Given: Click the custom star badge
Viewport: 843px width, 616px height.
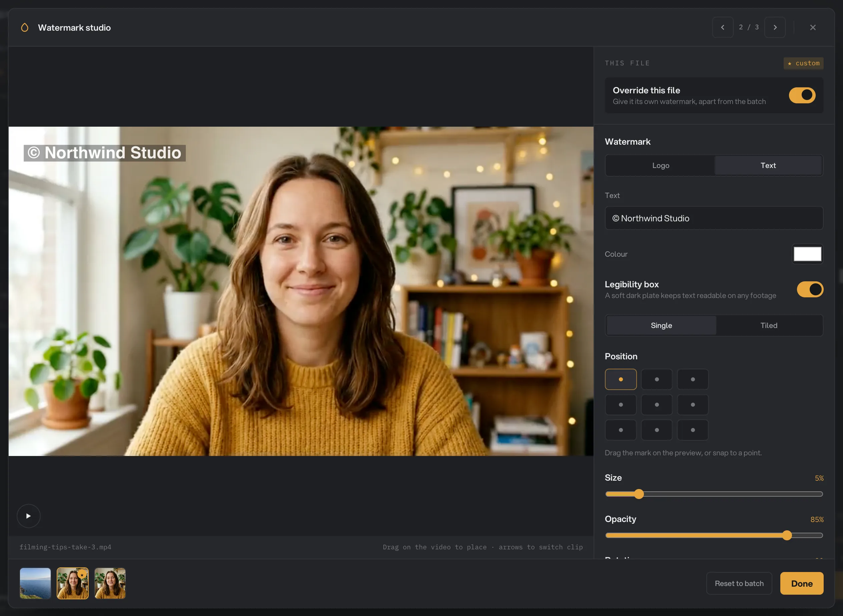Looking at the screenshot, I should [803, 63].
